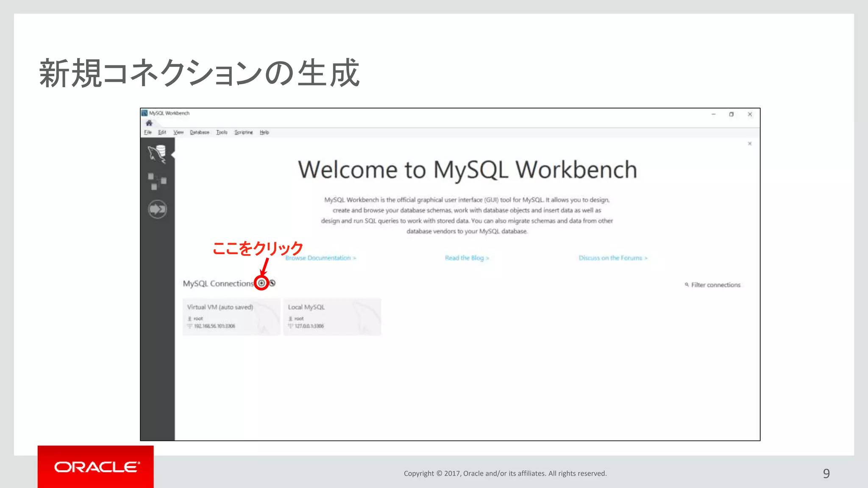Maximize the MySQL Workbench window
Viewport: 868px width, 488px height.
731,114
